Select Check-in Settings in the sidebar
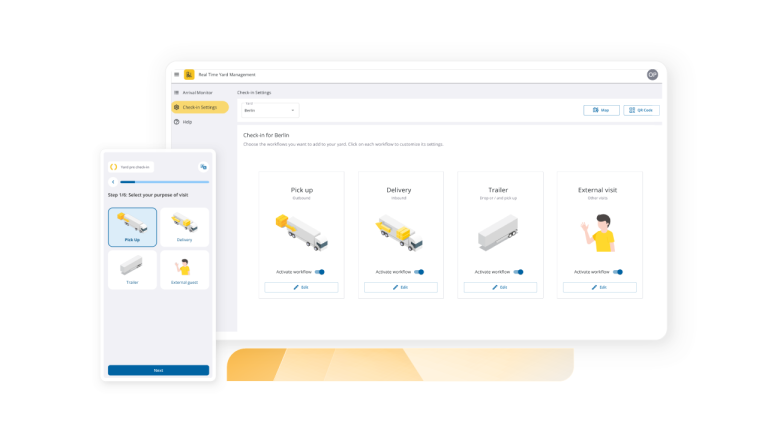Screen dimensions: 768x432 pyautogui.click(x=199, y=107)
